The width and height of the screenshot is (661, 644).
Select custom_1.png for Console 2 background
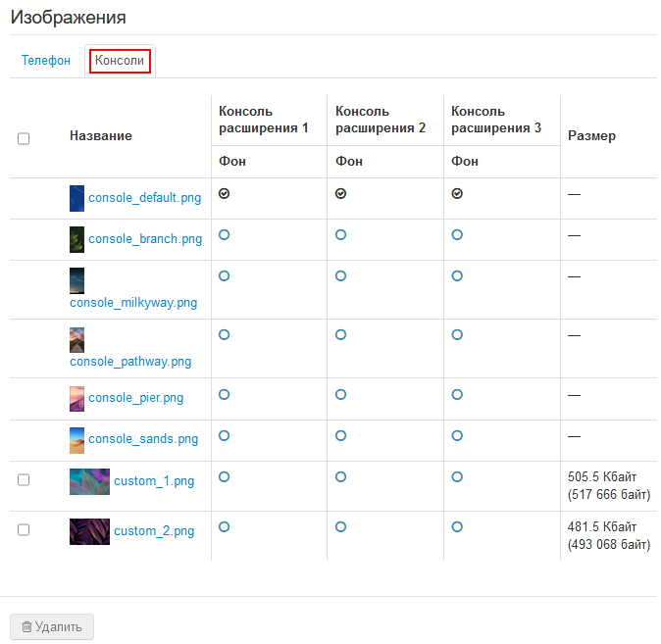click(x=341, y=477)
